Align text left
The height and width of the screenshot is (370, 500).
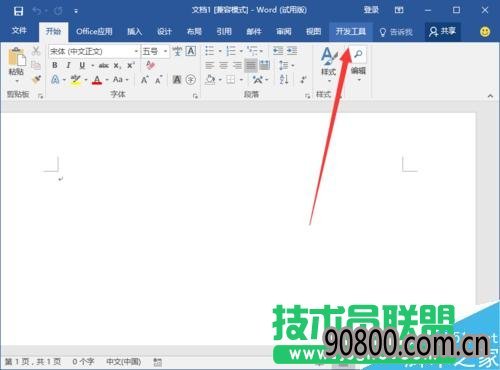210,65
